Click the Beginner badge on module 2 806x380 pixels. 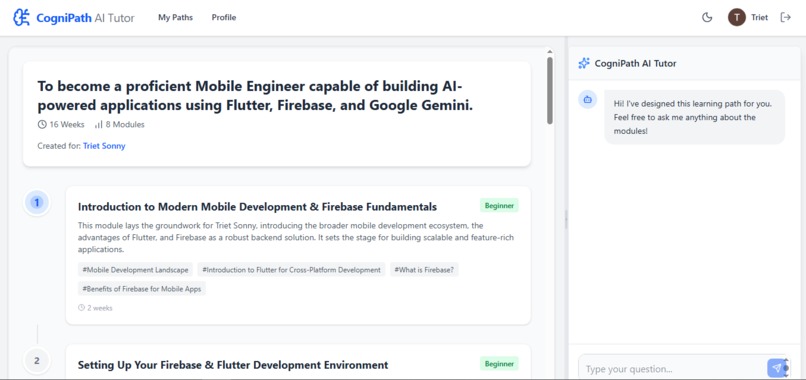click(499, 364)
